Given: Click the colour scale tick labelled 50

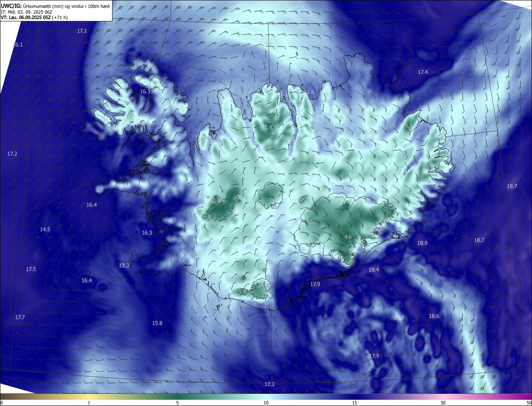Looking at the screenshot, I should tap(529, 403).
